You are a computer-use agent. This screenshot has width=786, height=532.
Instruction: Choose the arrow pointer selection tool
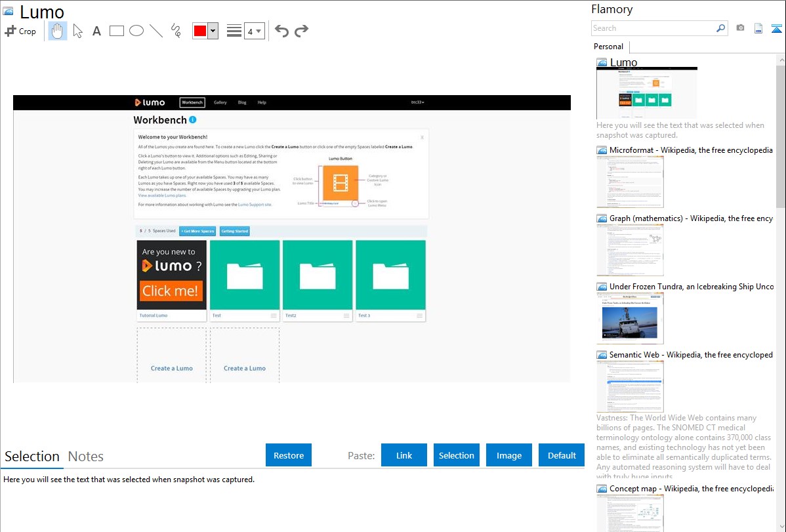coord(77,31)
